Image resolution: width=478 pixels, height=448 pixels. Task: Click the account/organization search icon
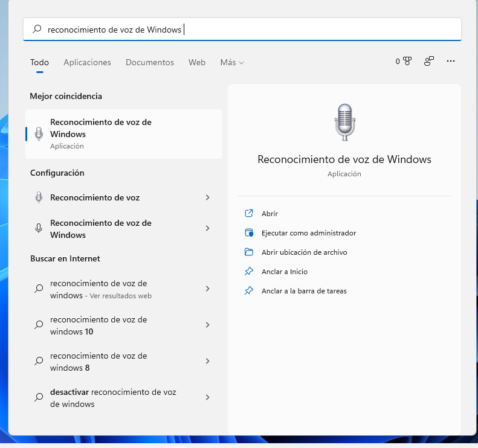click(x=429, y=62)
